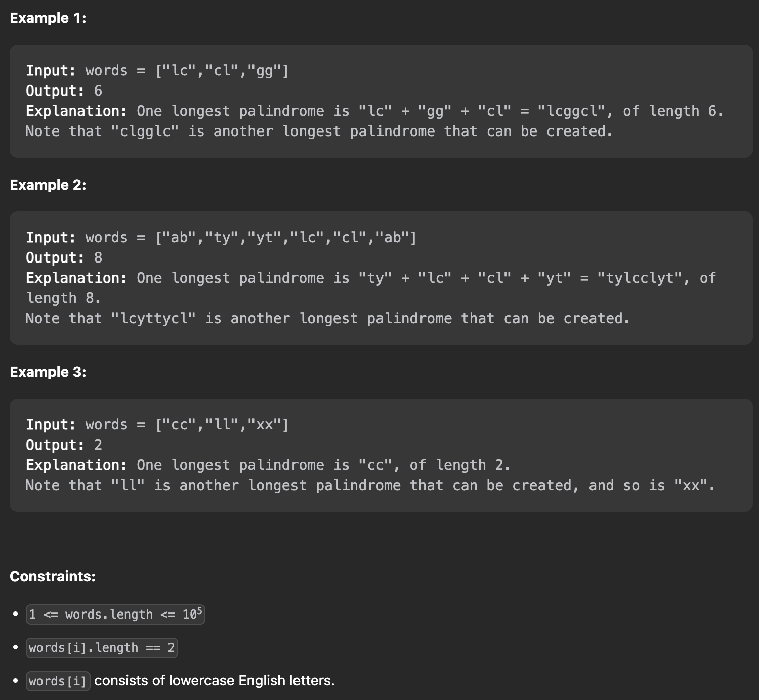The image size is (759, 700).
Task: Click the words[i].length == 2 code chip
Action: point(102,648)
